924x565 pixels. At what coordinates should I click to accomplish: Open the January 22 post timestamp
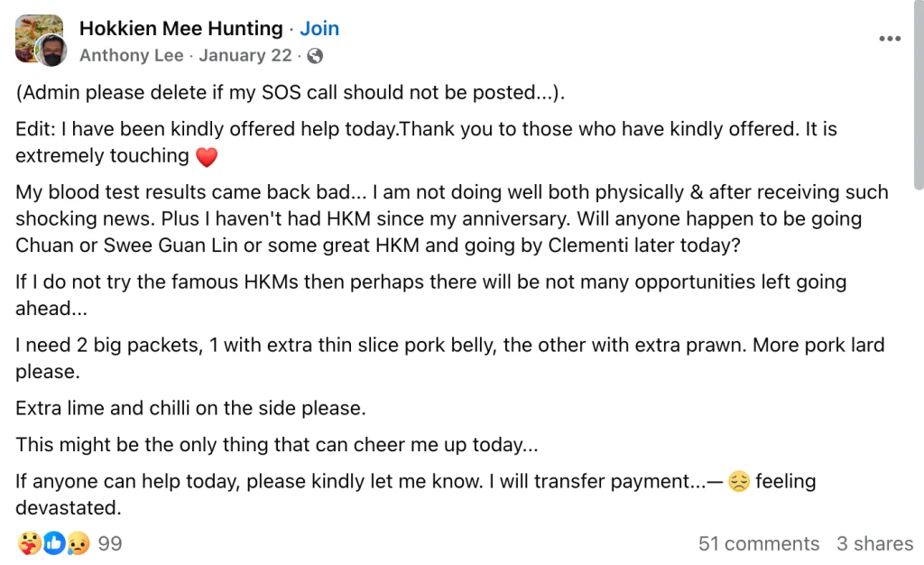pos(245,55)
